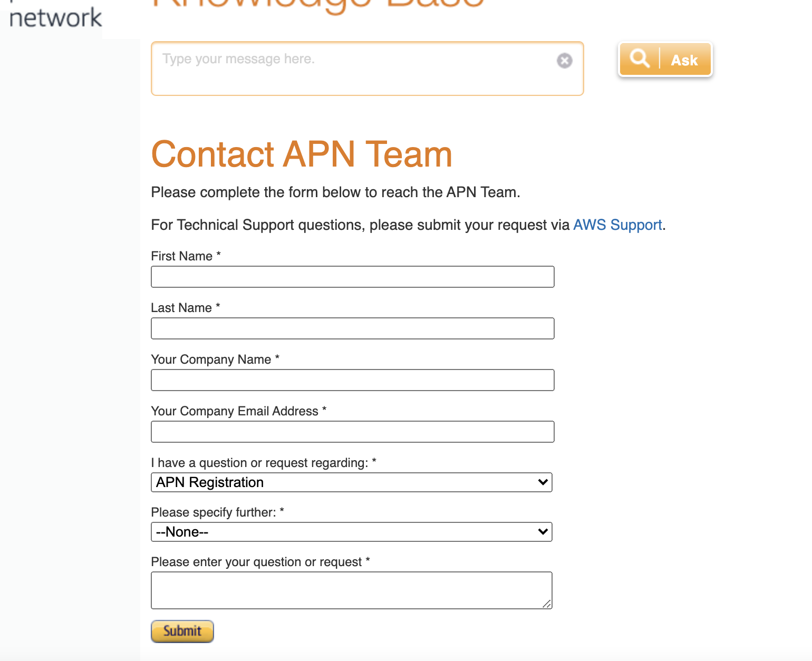Click into the Last Name field

(353, 328)
